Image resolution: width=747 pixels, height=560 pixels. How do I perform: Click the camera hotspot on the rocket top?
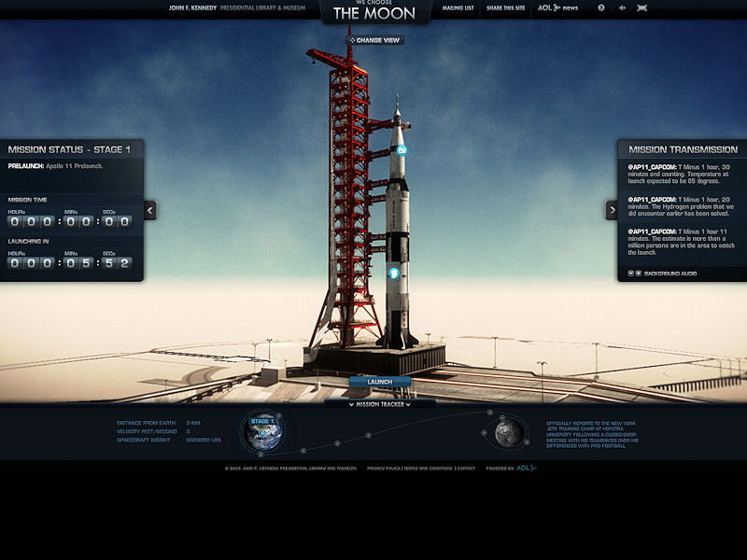(x=402, y=150)
